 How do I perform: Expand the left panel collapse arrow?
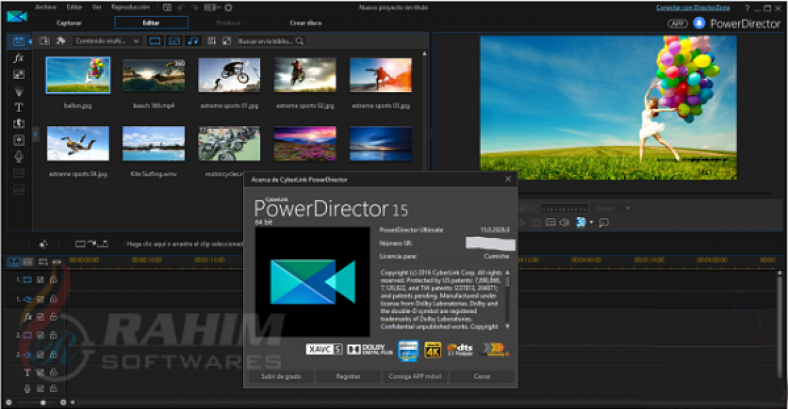pos(36,134)
